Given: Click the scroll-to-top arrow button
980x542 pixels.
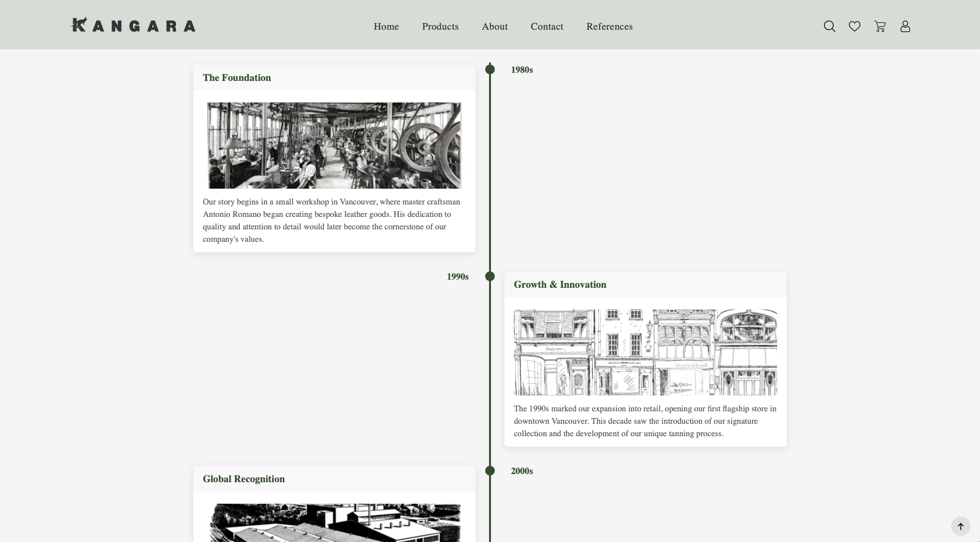Looking at the screenshot, I should pos(960,526).
